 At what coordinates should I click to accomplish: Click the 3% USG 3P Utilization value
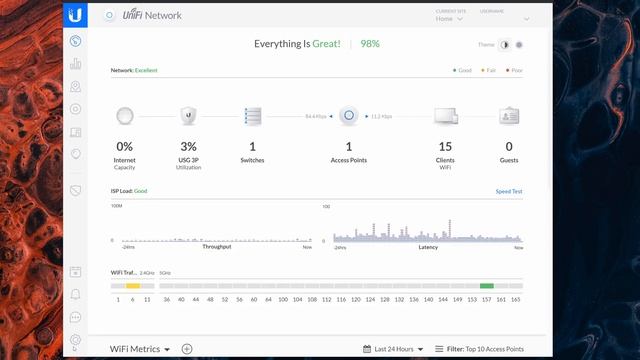(188, 146)
